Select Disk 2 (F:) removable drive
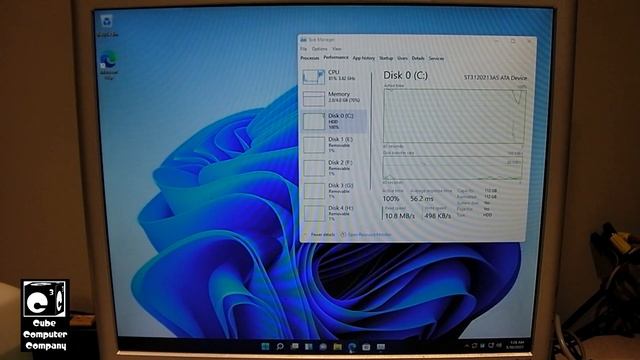The width and height of the screenshot is (640, 360). 334,168
